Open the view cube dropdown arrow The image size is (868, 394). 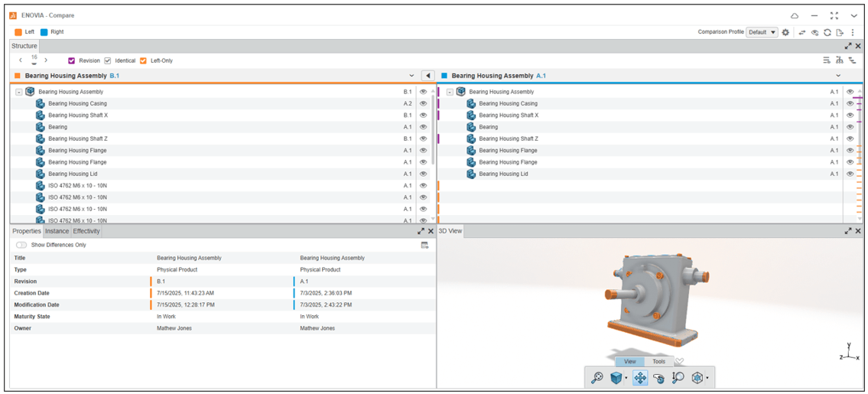[x=626, y=378]
